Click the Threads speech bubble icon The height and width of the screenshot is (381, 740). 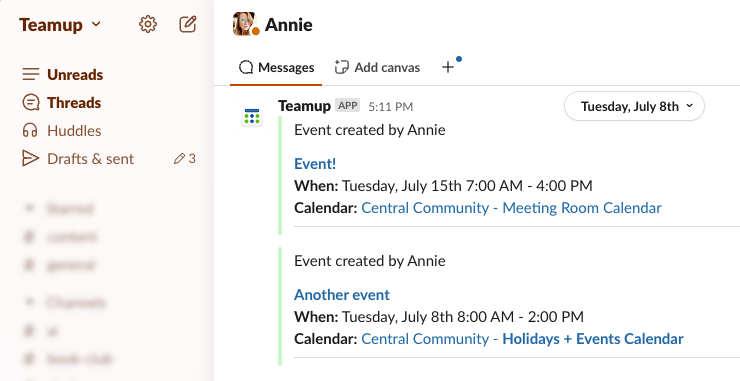(x=31, y=102)
